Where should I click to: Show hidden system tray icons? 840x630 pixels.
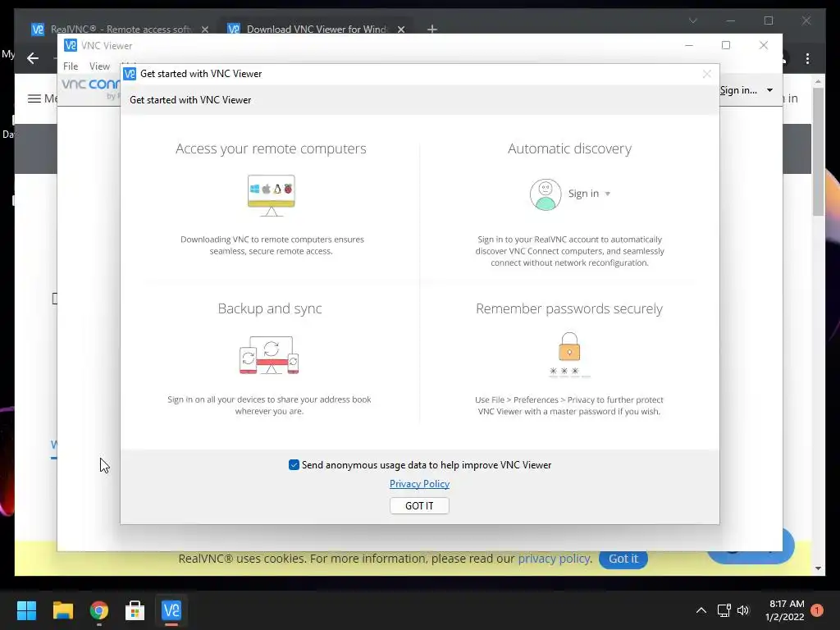pyautogui.click(x=701, y=610)
